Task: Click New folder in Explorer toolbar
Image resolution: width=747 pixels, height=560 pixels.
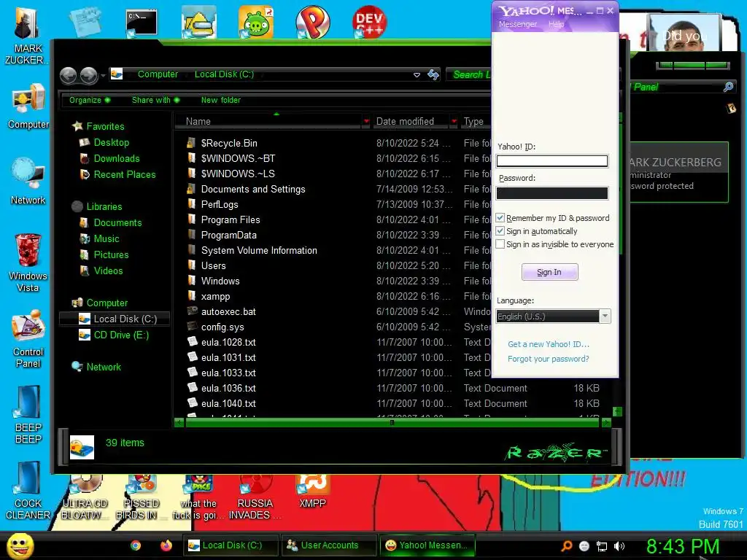Action: pos(220,100)
